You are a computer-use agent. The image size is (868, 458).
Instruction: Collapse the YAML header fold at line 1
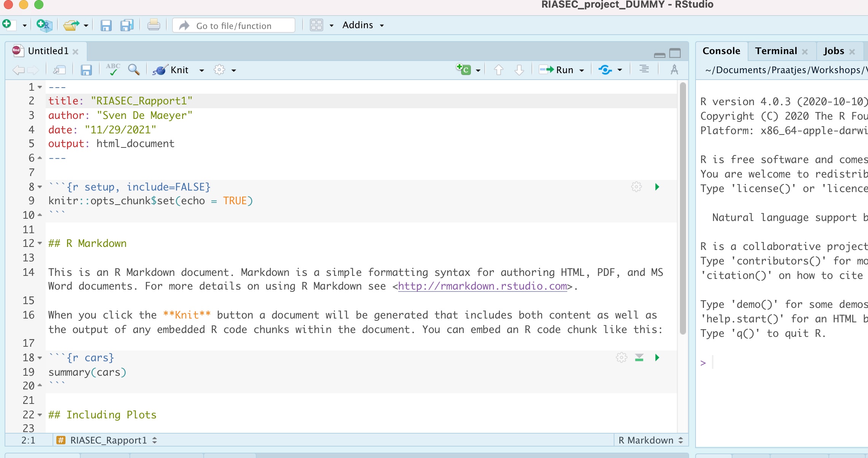pyautogui.click(x=40, y=87)
